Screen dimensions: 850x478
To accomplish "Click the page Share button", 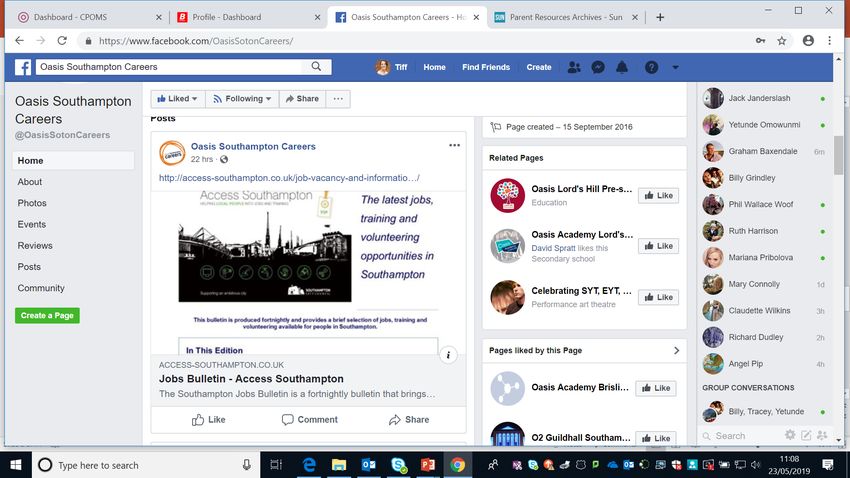I will [x=302, y=99].
